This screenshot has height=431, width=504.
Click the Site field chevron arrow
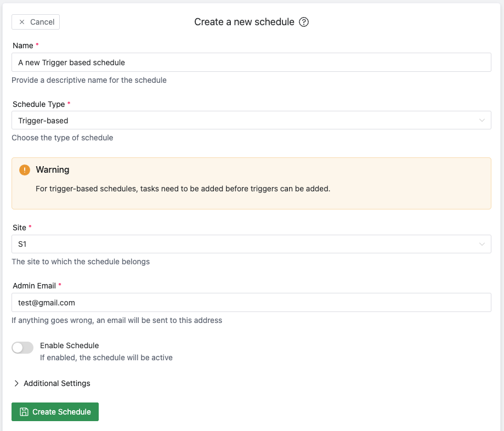[482, 244]
